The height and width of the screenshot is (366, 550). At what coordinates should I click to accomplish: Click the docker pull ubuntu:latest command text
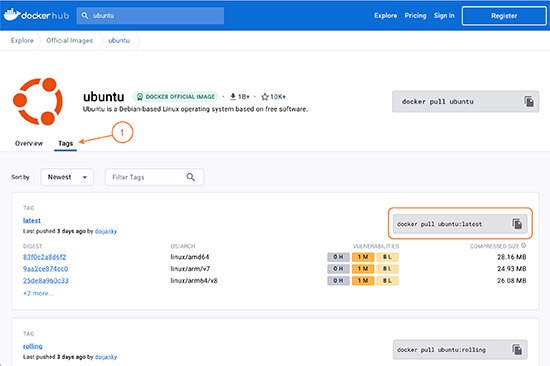[440, 224]
